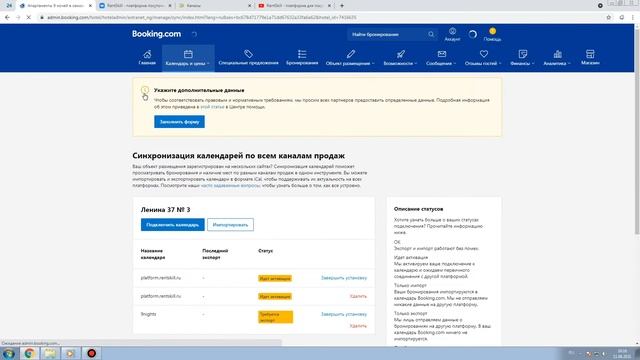Switch to the YouTube RentSkill tab
The height and width of the screenshot is (360, 640).
[294, 6]
